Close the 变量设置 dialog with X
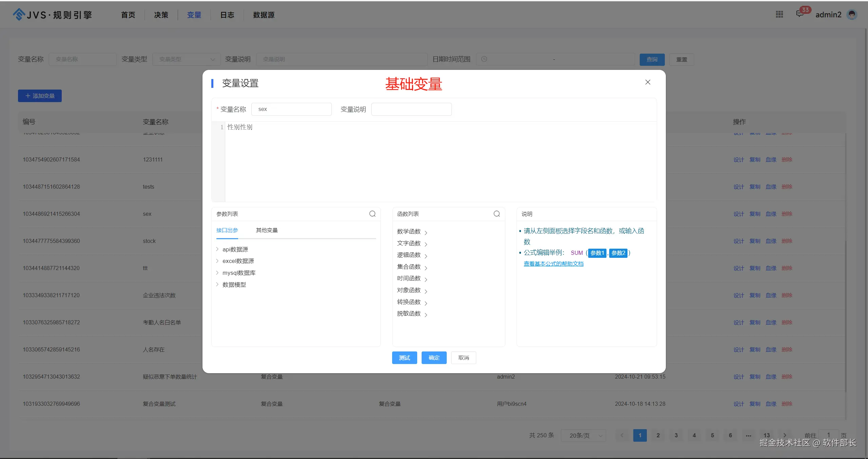 pyautogui.click(x=648, y=82)
